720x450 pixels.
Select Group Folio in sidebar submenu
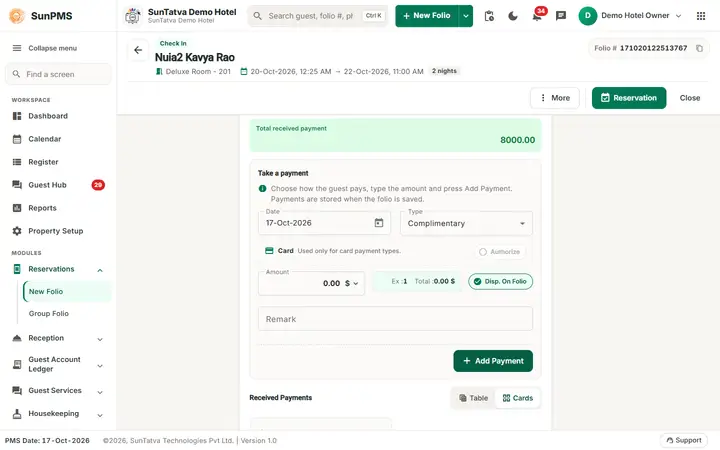67,314
